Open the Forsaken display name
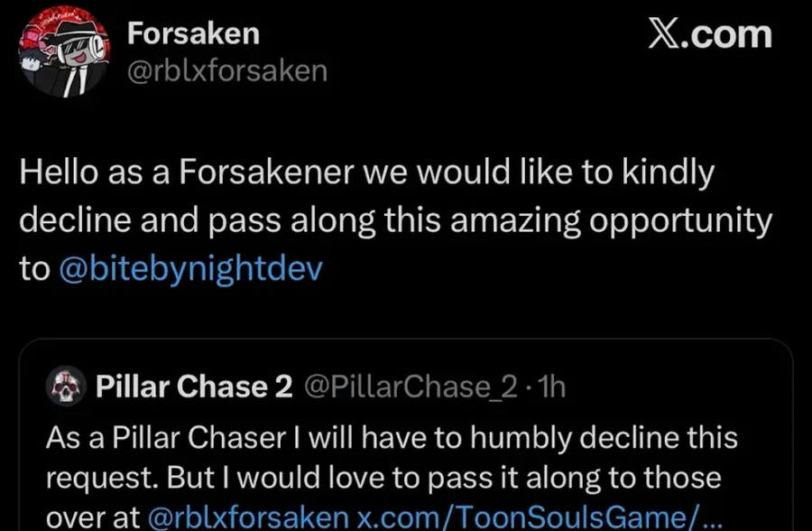Screen dimensions: 812x531 click(x=193, y=33)
